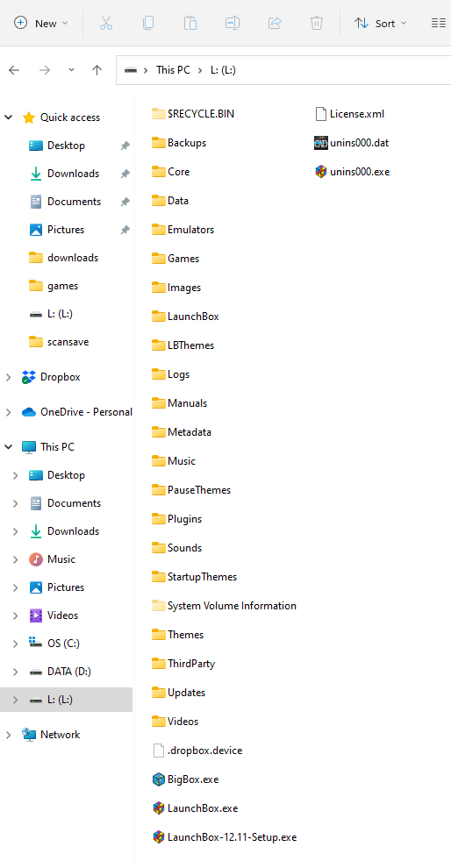Click the Delete trash can icon
The height and width of the screenshot is (868, 451).
click(x=317, y=24)
